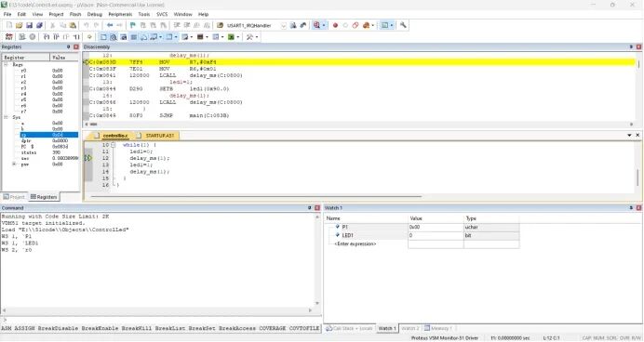644x342 pixels.
Task: Open the Watch Windows dropdown arrow
Action: coord(161,37)
